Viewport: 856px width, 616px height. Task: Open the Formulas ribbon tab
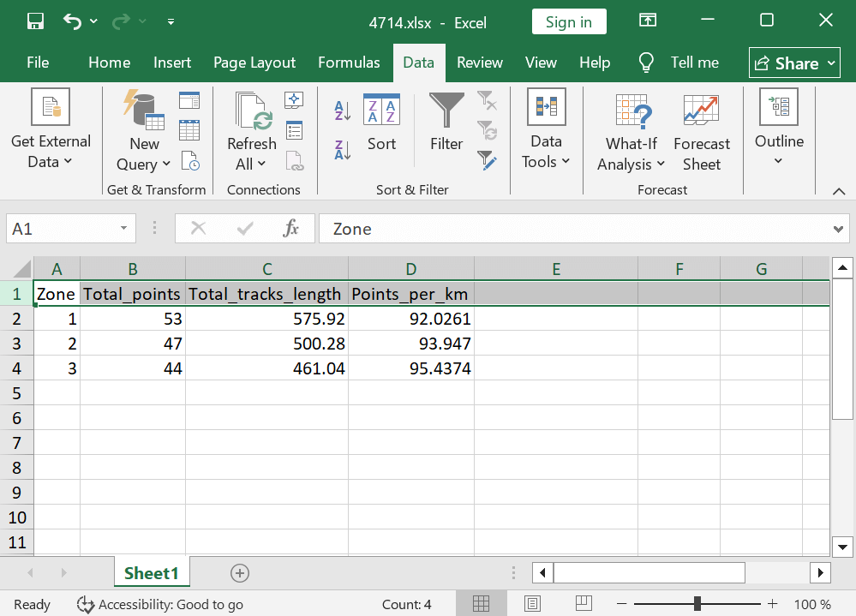coord(349,63)
